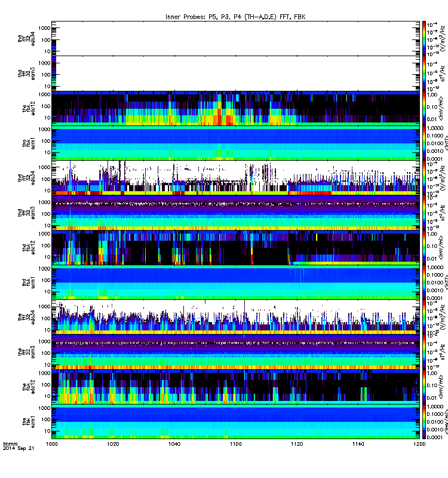Viewport: 448px width, 478px height.
Task: Click the 1020 time tick on the bottom axis
Action: click(113, 444)
